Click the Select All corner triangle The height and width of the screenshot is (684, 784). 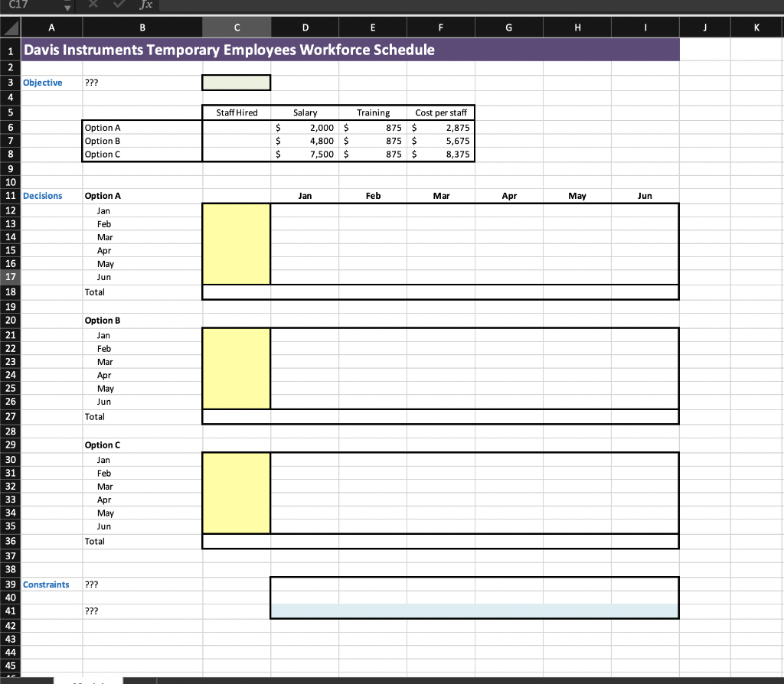pos(11,28)
